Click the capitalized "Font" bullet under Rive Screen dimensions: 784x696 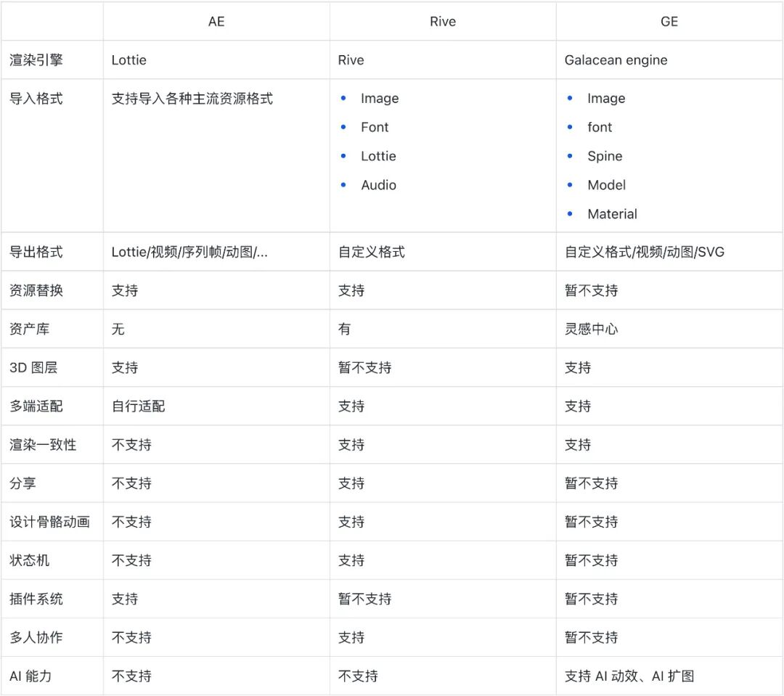(x=375, y=127)
